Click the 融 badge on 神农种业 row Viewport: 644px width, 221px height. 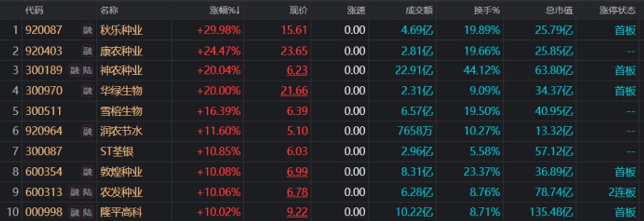(75, 70)
